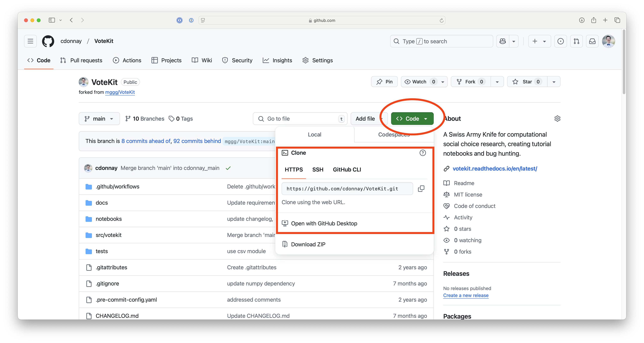Open the Pull requests repository tab
This screenshot has width=644, height=343.
click(x=81, y=60)
